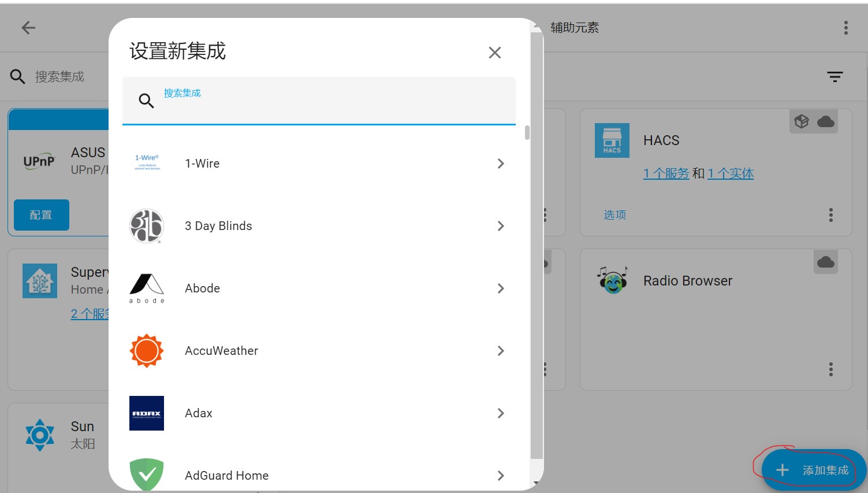Image resolution: width=868 pixels, height=493 pixels.
Task: Open Radio Browser card three-dot menu
Action: point(831,369)
